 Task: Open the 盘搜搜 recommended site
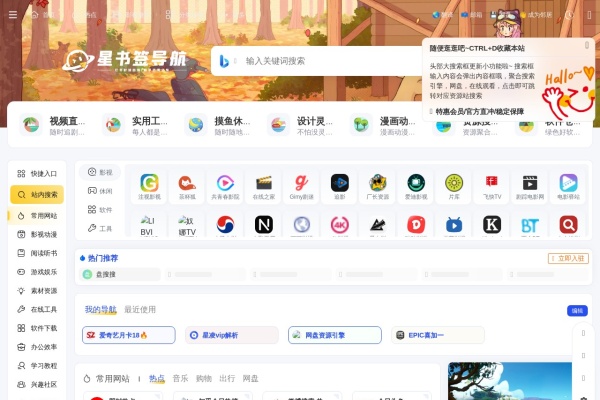tap(120, 274)
